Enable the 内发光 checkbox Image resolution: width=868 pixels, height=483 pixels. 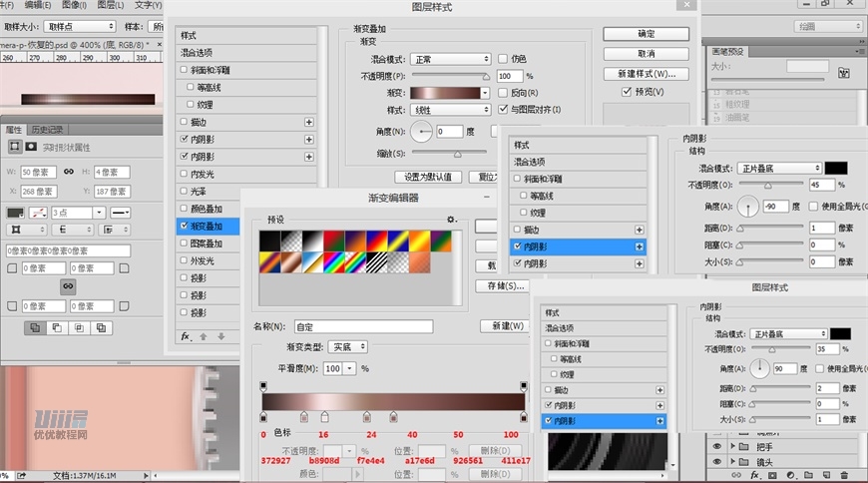tap(184, 174)
